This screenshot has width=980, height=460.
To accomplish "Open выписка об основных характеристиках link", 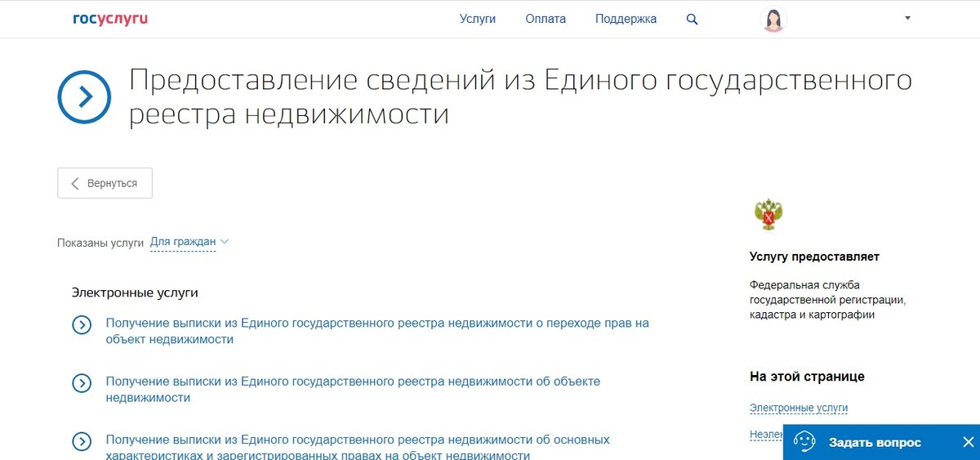I will [x=358, y=448].
